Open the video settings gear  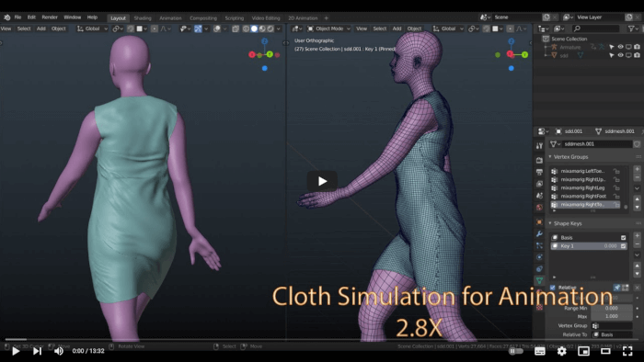561,351
